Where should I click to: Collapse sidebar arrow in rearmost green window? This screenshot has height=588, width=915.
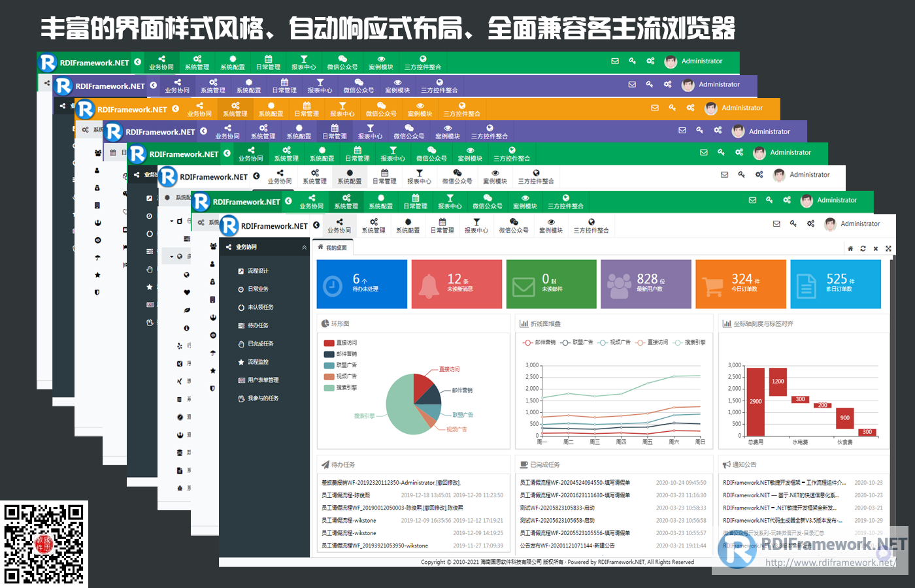138,62
